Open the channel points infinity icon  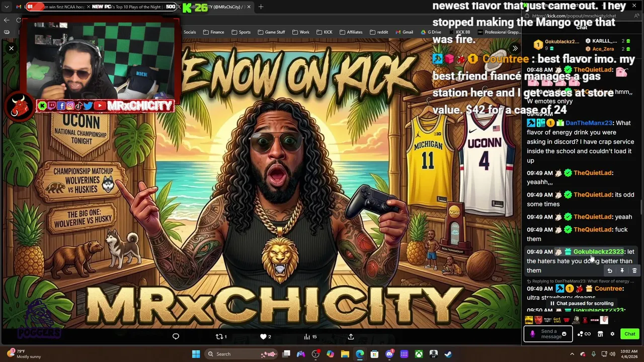click(584, 334)
